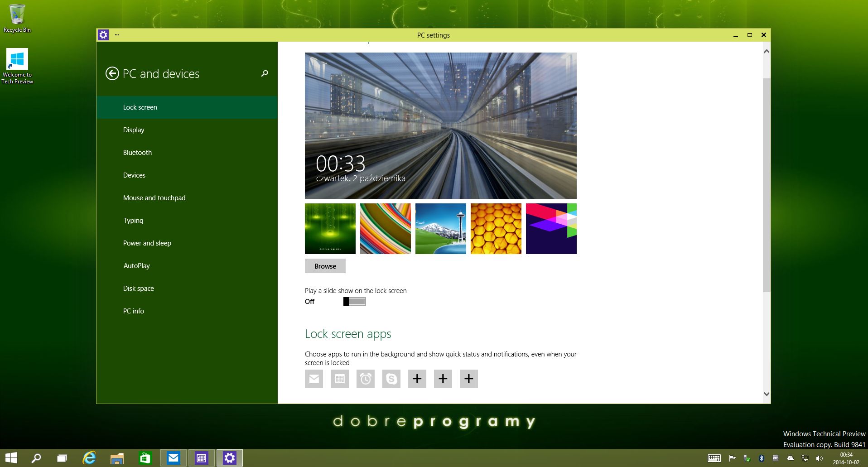The height and width of the screenshot is (467, 868).
Task: Click the OneDrive cloud tray icon
Action: [x=791, y=458]
